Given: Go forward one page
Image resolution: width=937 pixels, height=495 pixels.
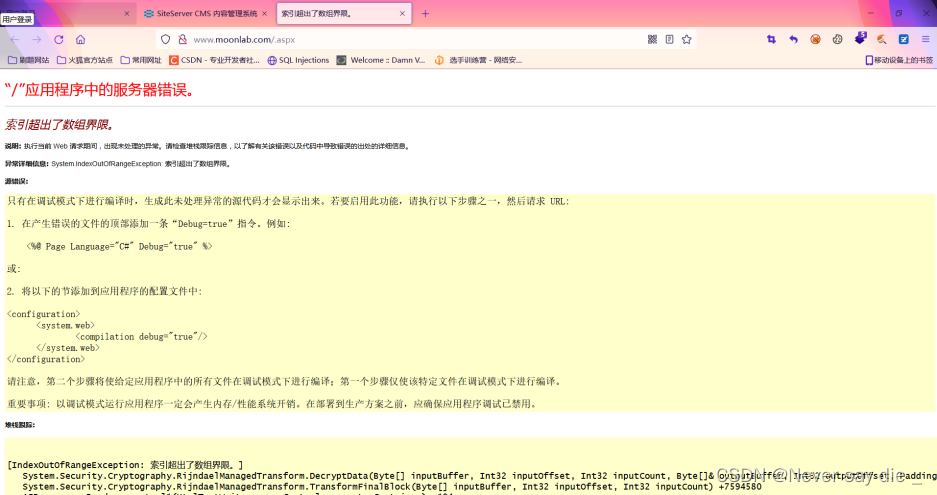Looking at the screenshot, I should coord(36,39).
